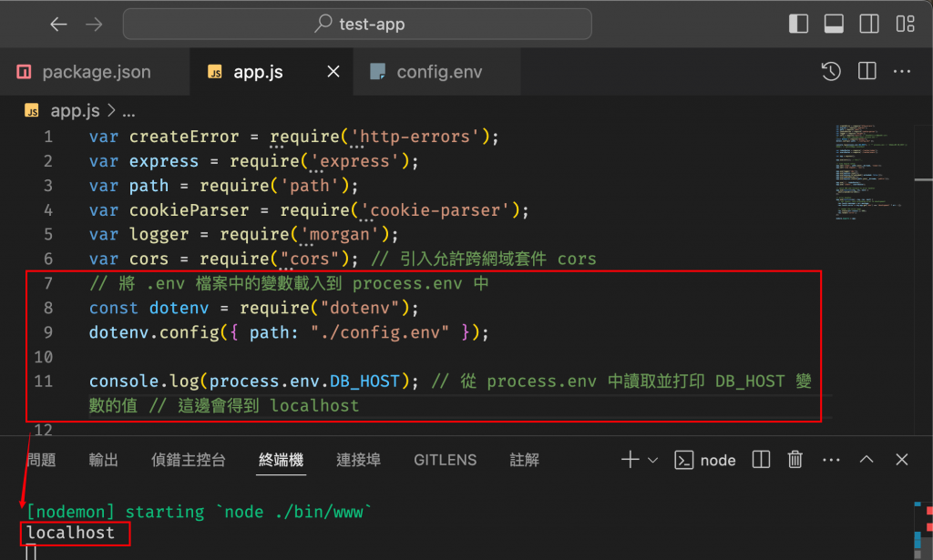Open the 輸出 panel tab

coord(103,460)
